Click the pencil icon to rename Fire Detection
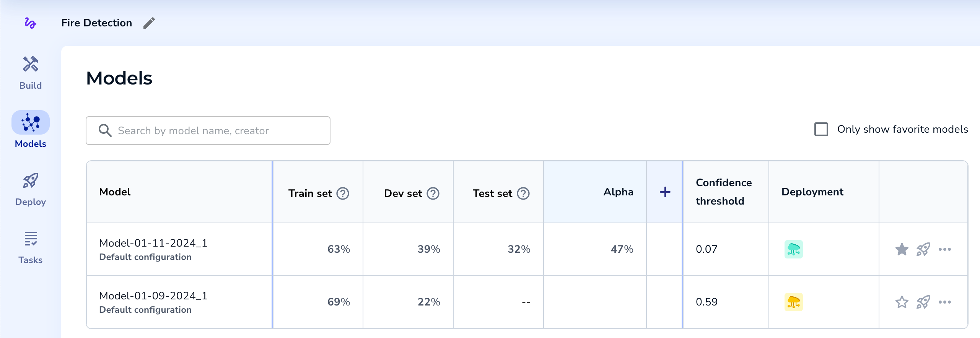Viewport: 980px width, 338px height. pyautogui.click(x=149, y=23)
